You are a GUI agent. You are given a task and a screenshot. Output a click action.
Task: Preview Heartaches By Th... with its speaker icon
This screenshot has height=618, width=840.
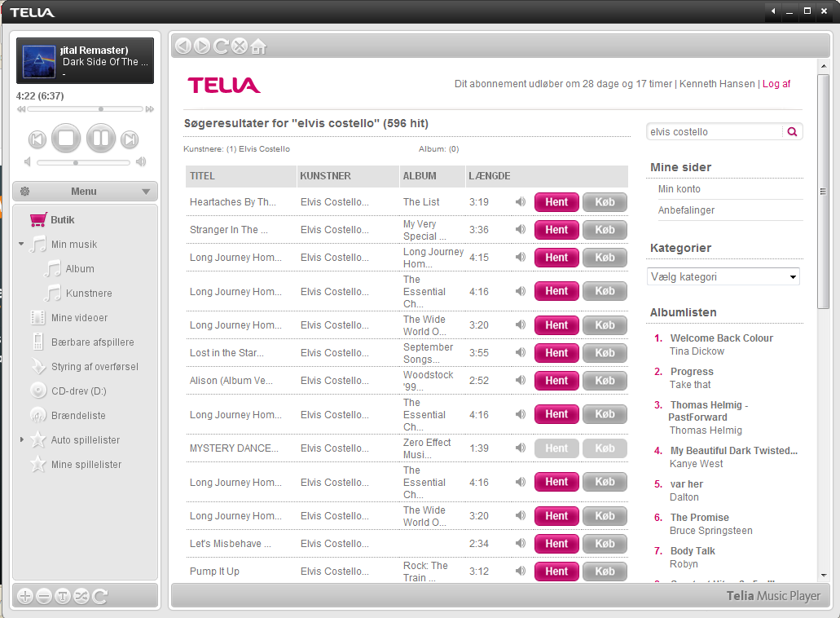pos(521,202)
